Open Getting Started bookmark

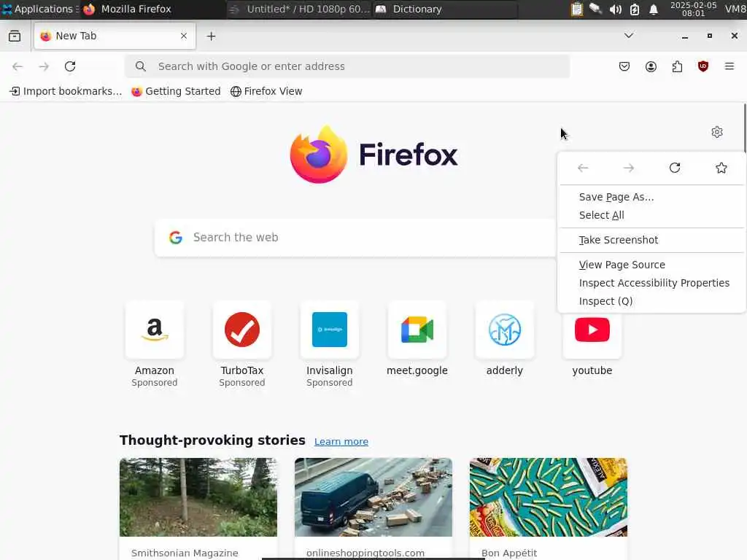(x=176, y=91)
